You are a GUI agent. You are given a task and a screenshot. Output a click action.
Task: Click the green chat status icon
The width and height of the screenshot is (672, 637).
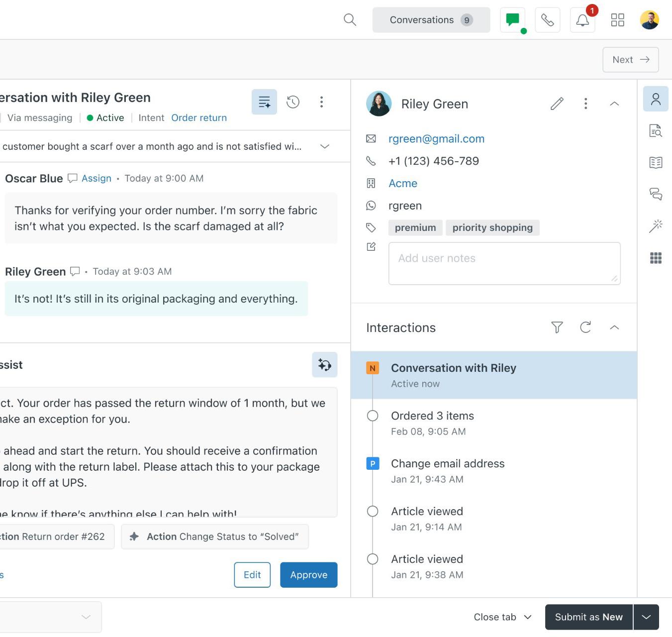(513, 20)
